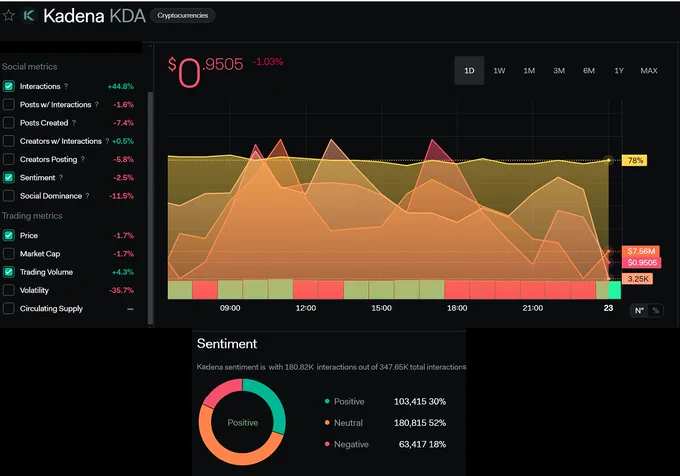The image size is (680, 476).
Task: Switch chart to 1W range
Action: (x=499, y=71)
